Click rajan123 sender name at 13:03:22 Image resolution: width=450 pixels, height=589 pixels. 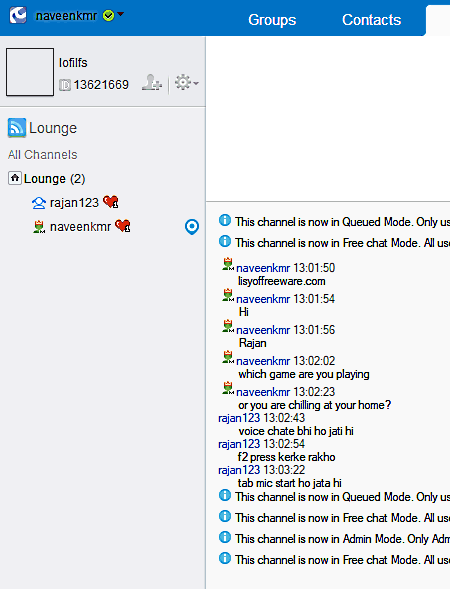[x=239, y=470]
